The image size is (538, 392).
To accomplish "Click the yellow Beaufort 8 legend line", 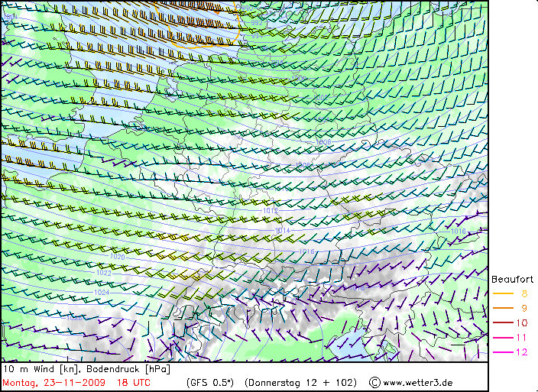I will 503,293.
